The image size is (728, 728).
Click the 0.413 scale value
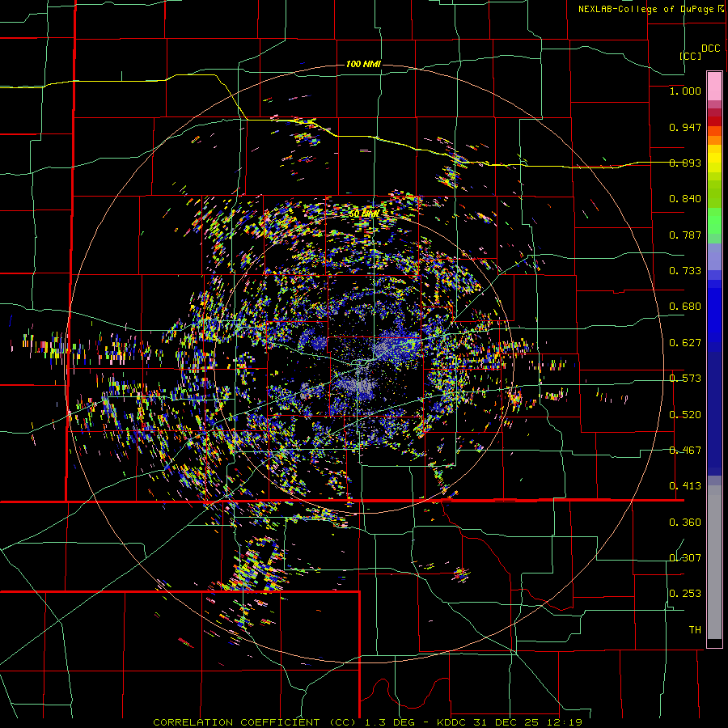click(685, 486)
